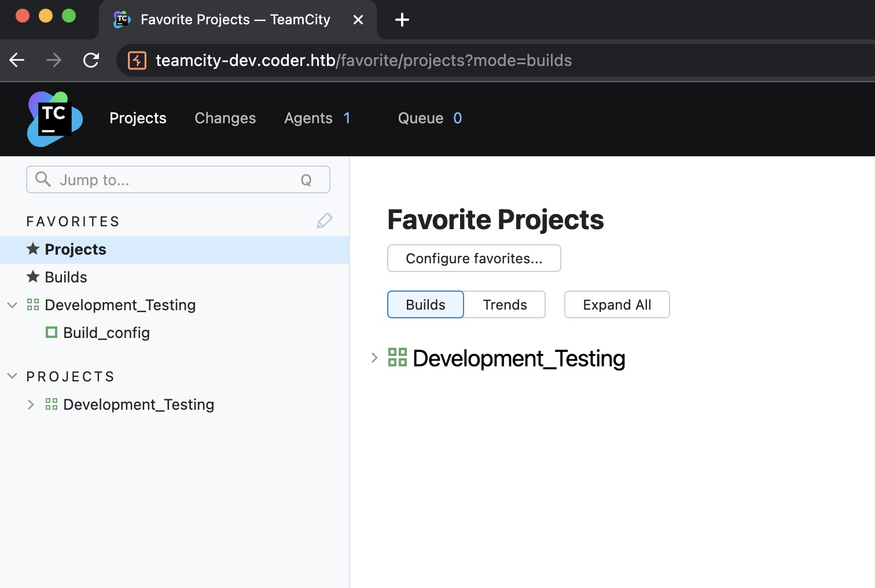Expand Development_Testing in main content
Image resolution: width=875 pixels, height=588 pixels.
(x=374, y=358)
